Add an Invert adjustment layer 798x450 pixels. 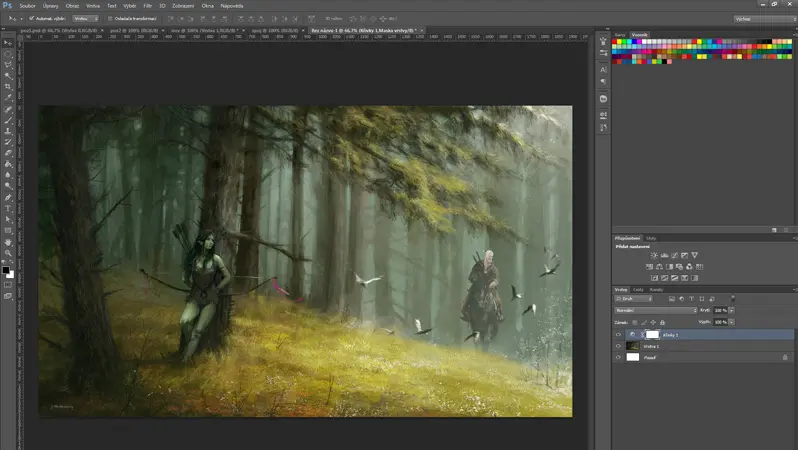coord(654,278)
